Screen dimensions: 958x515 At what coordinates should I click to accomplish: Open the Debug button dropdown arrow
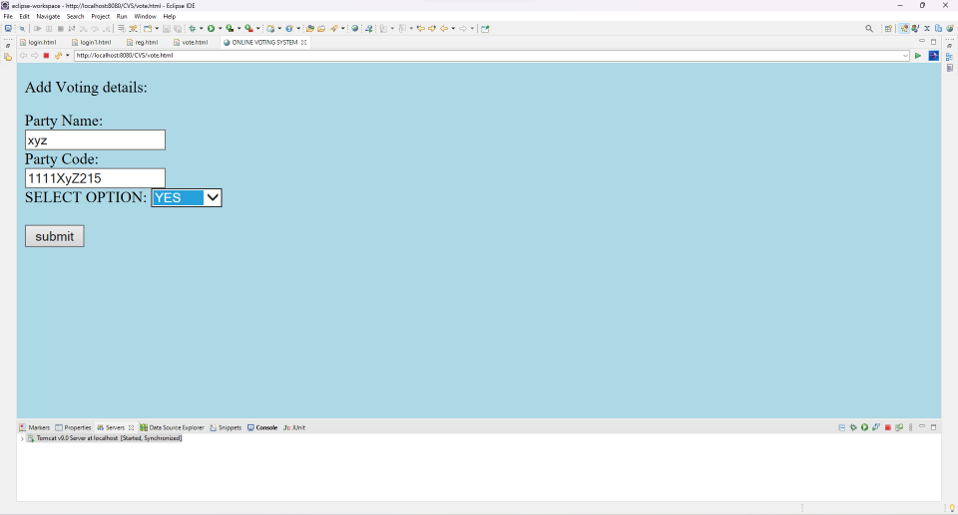(201, 28)
